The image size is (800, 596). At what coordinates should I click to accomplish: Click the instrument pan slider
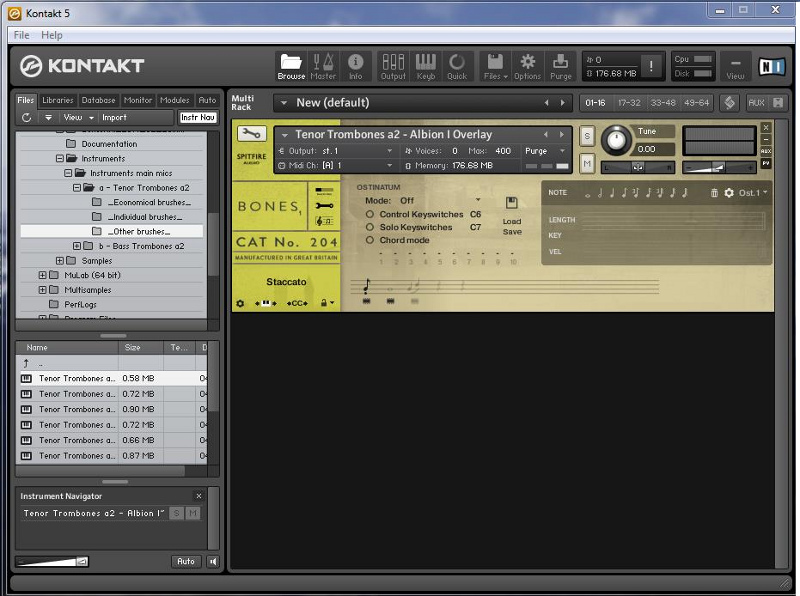[638, 167]
